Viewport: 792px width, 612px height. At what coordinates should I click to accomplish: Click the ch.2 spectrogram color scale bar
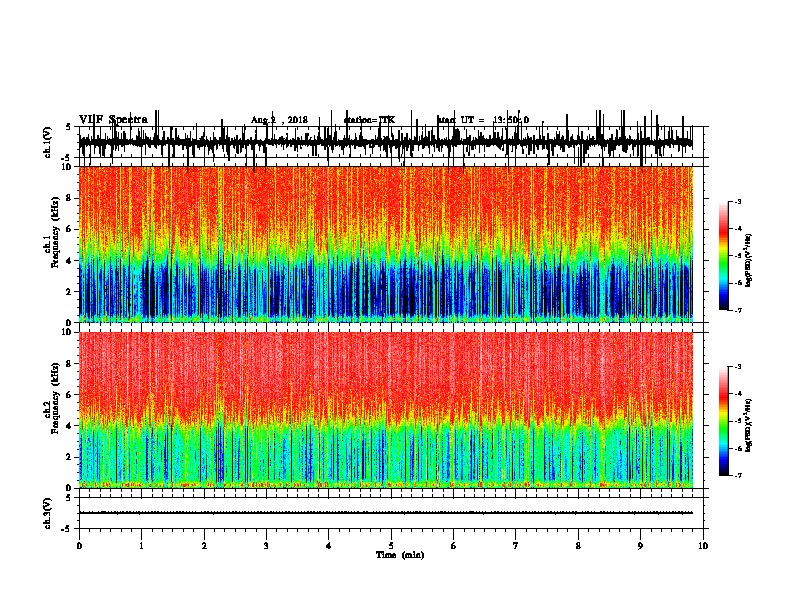click(x=724, y=421)
